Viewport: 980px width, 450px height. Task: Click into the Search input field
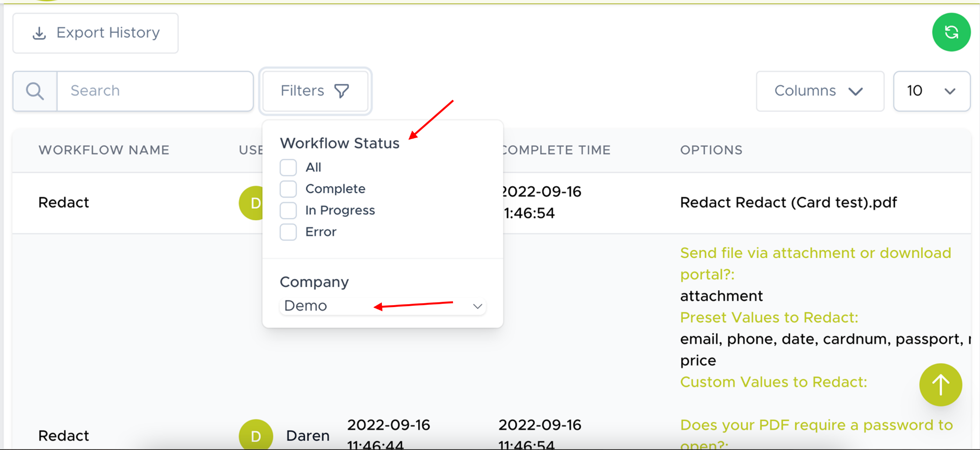pyautogui.click(x=155, y=91)
